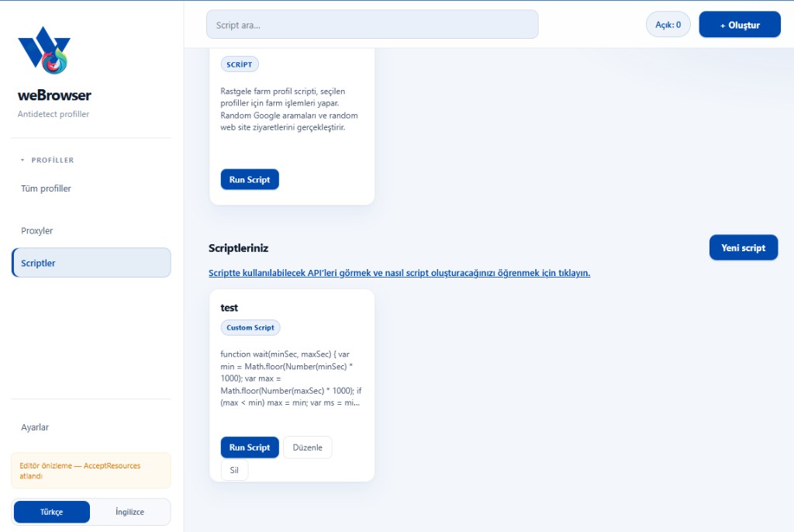Click the + Oluştur button

click(x=740, y=24)
